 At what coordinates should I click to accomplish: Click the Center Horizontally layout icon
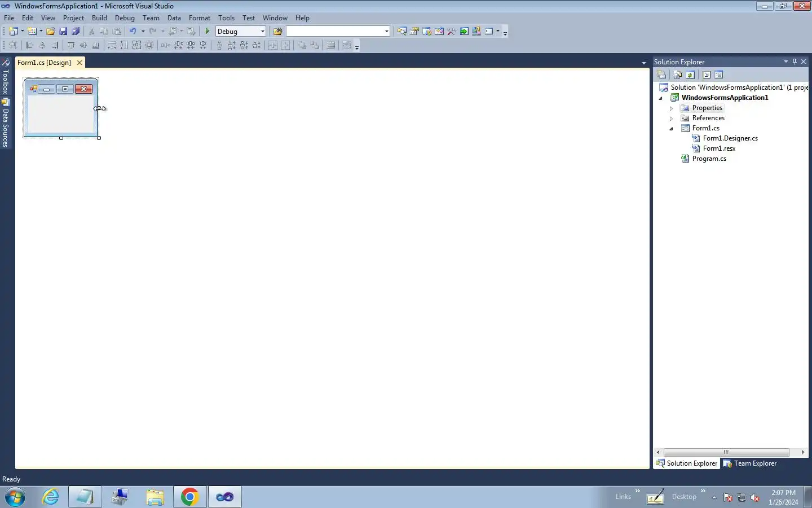click(273, 45)
